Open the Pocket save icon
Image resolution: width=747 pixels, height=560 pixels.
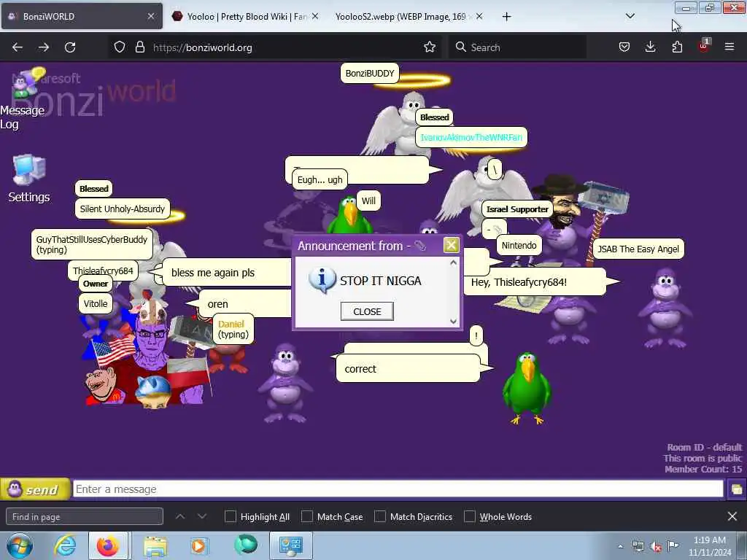624,47
